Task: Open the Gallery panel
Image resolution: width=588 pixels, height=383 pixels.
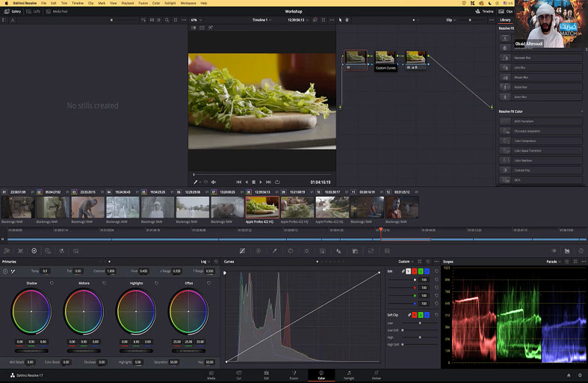Action: click(13, 11)
